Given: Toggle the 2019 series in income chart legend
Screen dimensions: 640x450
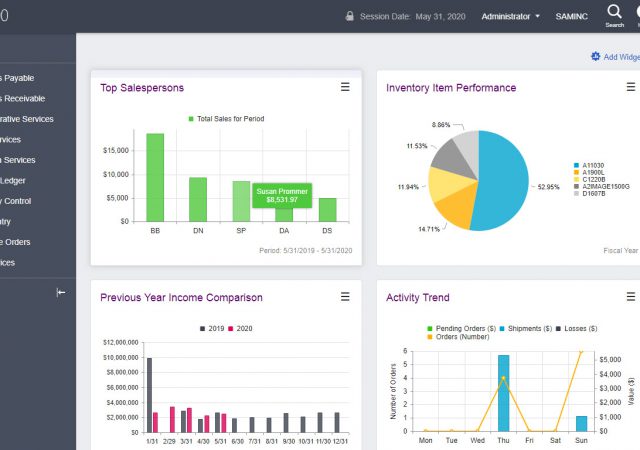Looking at the screenshot, I should click(210, 327).
